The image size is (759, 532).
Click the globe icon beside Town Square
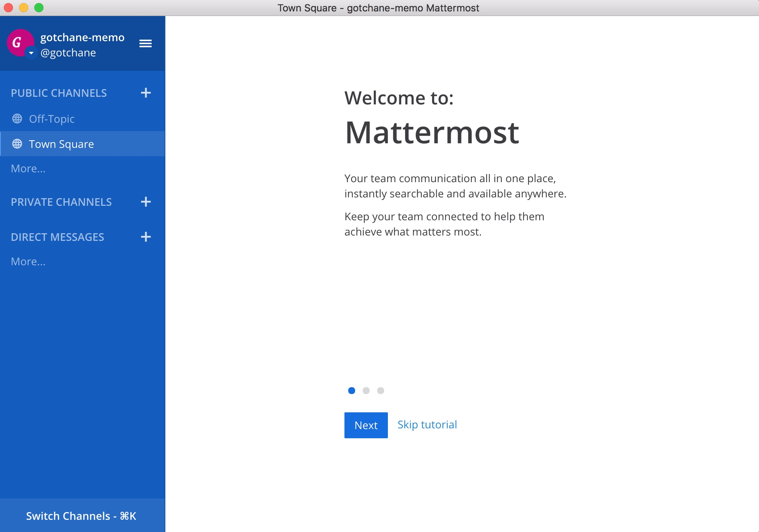[17, 144]
